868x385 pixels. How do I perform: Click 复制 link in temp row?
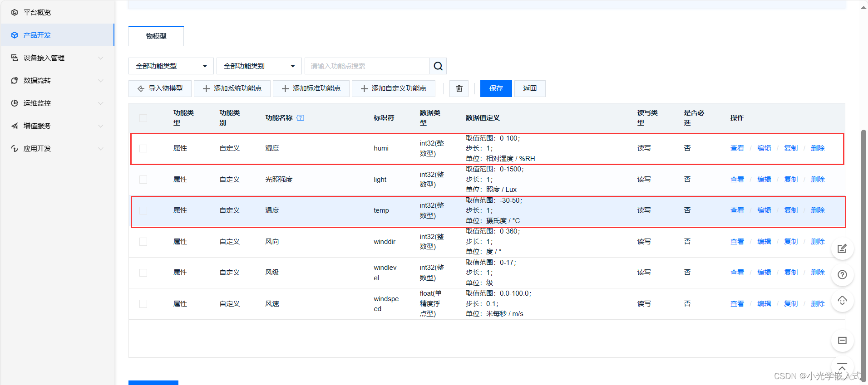point(791,210)
